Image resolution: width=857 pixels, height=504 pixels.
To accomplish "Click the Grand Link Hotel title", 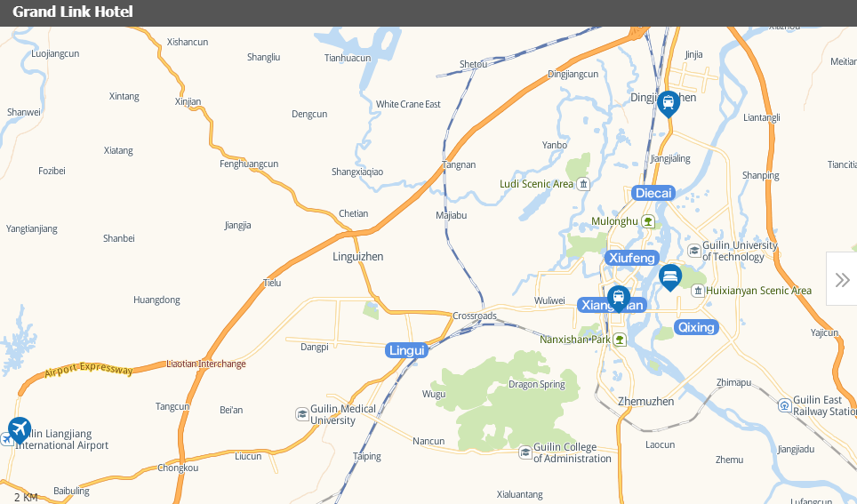I will 73,12.
